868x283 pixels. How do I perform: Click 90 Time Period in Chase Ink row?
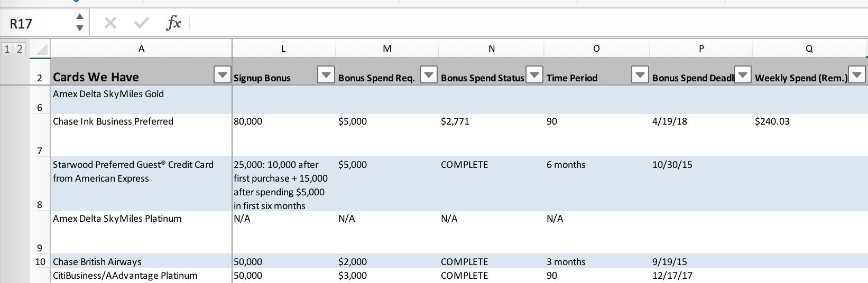click(x=597, y=135)
